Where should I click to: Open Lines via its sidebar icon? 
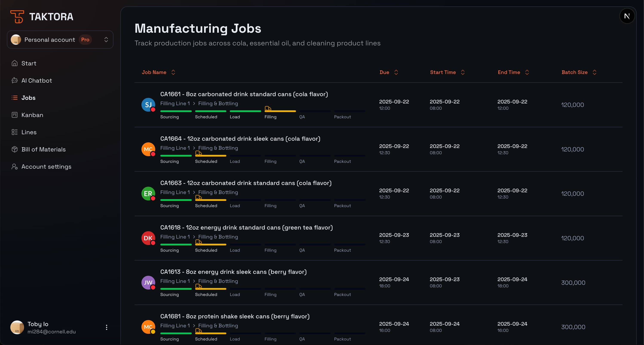click(x=15, y=132)
